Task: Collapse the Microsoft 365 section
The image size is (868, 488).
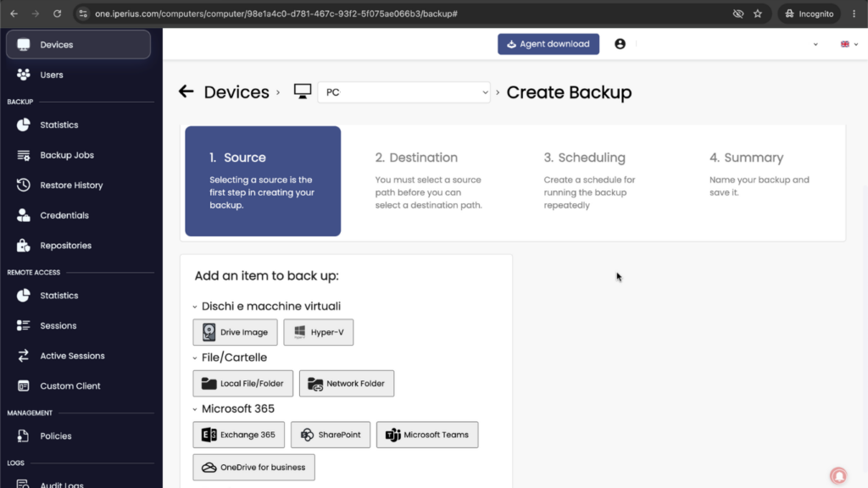Action: 195,409
